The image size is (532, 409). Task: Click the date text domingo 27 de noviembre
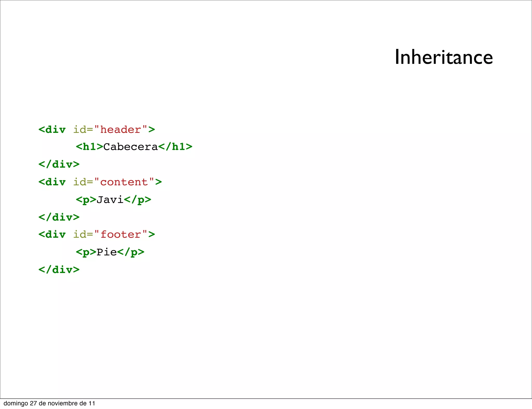tap(49, 403)
